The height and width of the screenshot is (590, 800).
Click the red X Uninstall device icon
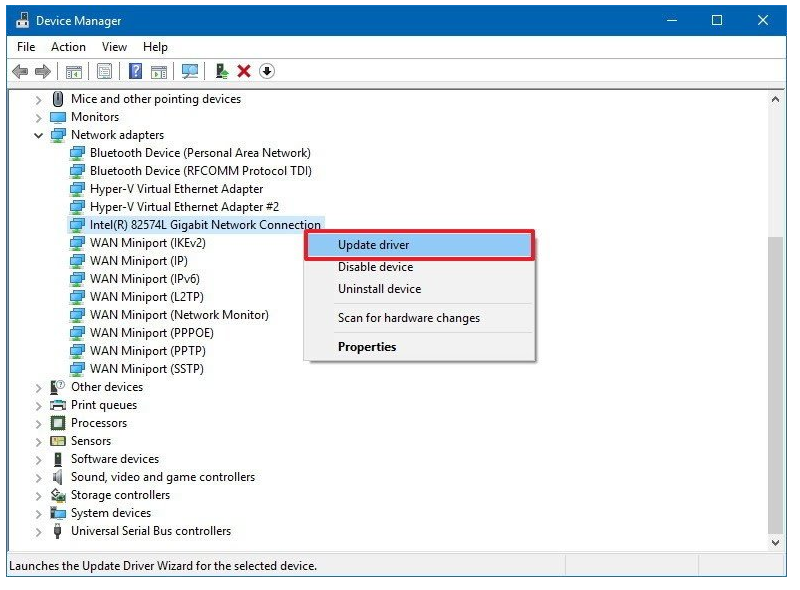[244, 71]
